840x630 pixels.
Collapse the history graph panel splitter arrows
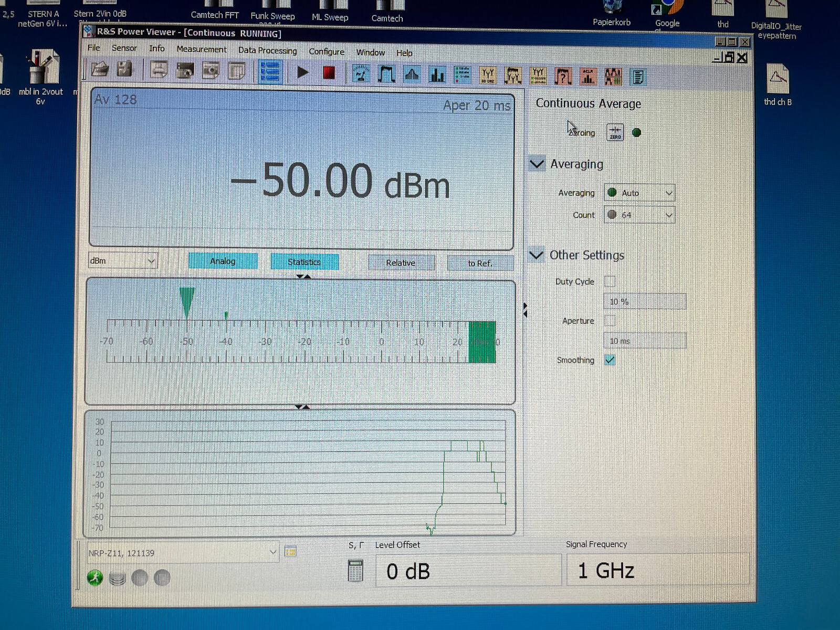302,407
